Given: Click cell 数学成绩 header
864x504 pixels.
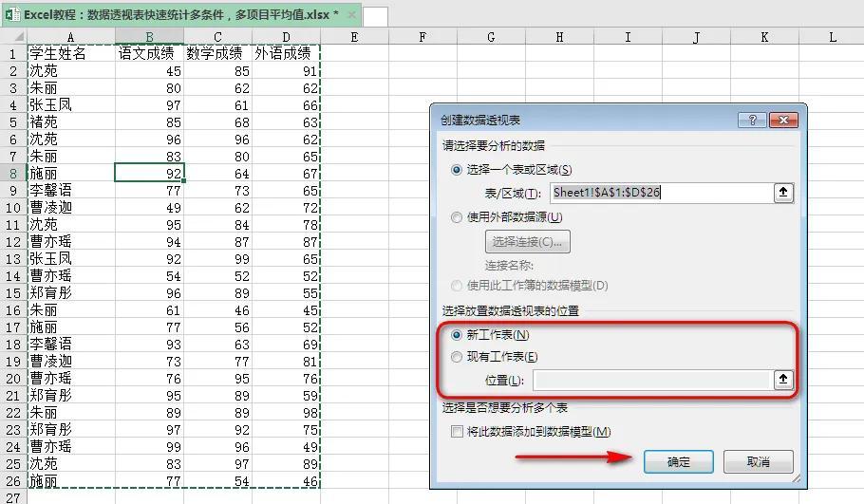Looking at the screenshot, I should click(217, 54).
